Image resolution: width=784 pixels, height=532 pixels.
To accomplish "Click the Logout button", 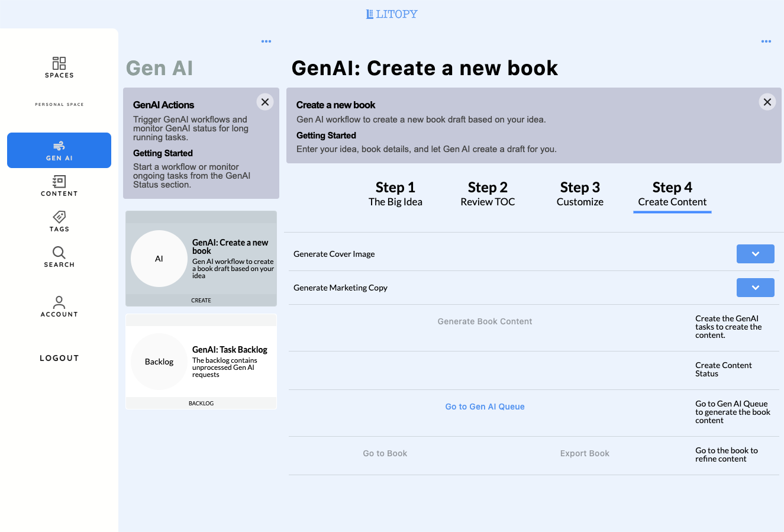I will coord(59,358).
